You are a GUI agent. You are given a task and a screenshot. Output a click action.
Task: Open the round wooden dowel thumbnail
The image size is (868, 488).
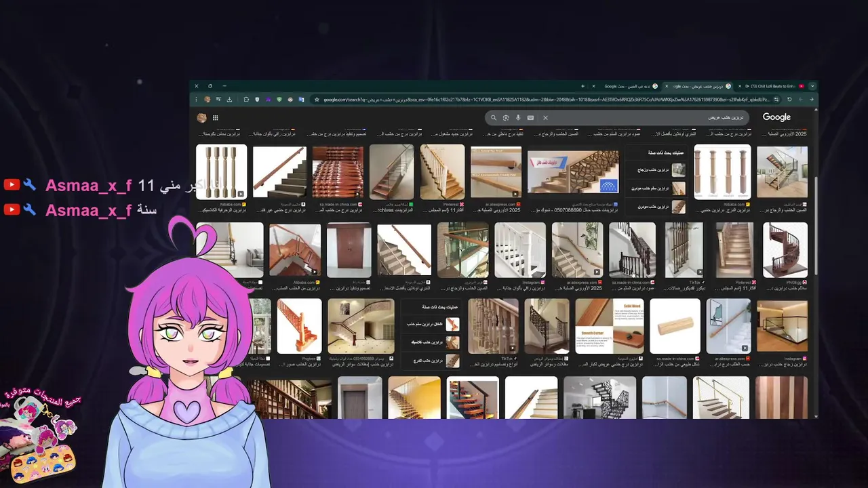pyautogui.click(x=675, y=326)
